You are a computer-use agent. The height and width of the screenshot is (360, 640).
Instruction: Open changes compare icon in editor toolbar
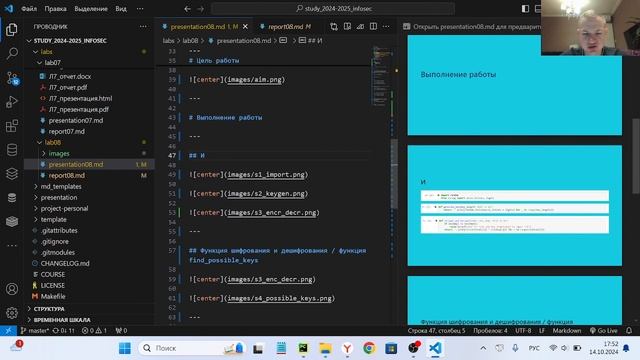pos(334,27)
